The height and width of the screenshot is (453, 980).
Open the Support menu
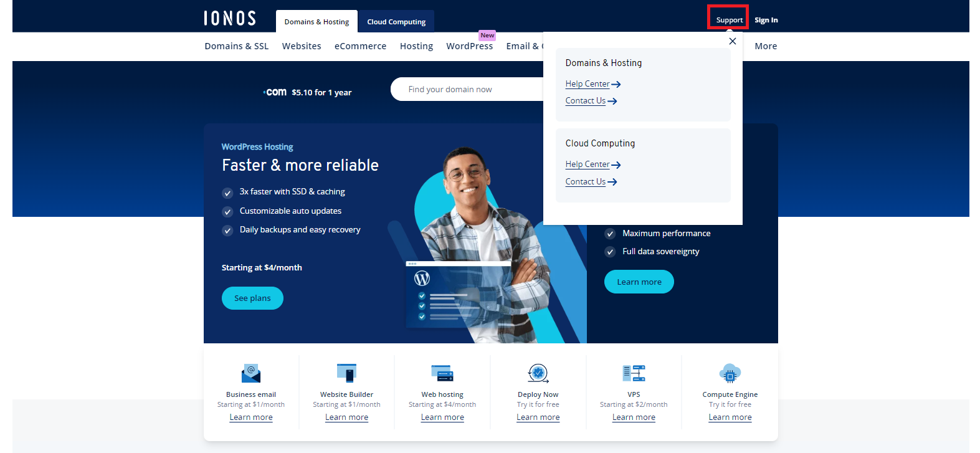730,20
